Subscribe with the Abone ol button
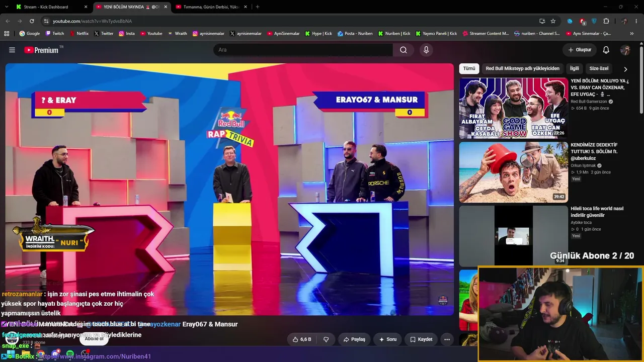Screen dimensions: 644x362 click(x=94, y=339)
